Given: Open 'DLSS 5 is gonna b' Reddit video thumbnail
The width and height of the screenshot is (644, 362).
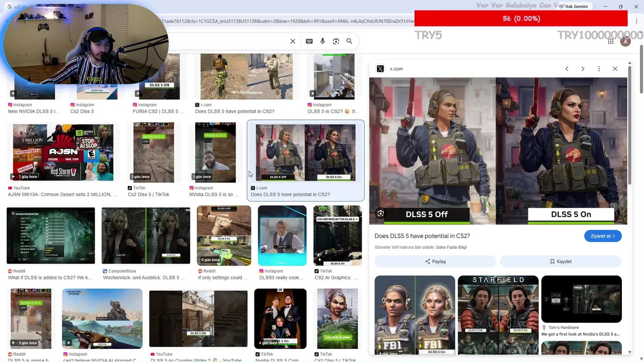Looking at the screenshot, I should click(x=31, y=318).
